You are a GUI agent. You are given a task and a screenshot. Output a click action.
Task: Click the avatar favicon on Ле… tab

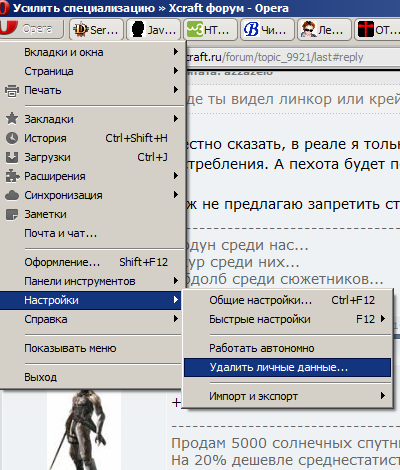(x=309, y=30)
